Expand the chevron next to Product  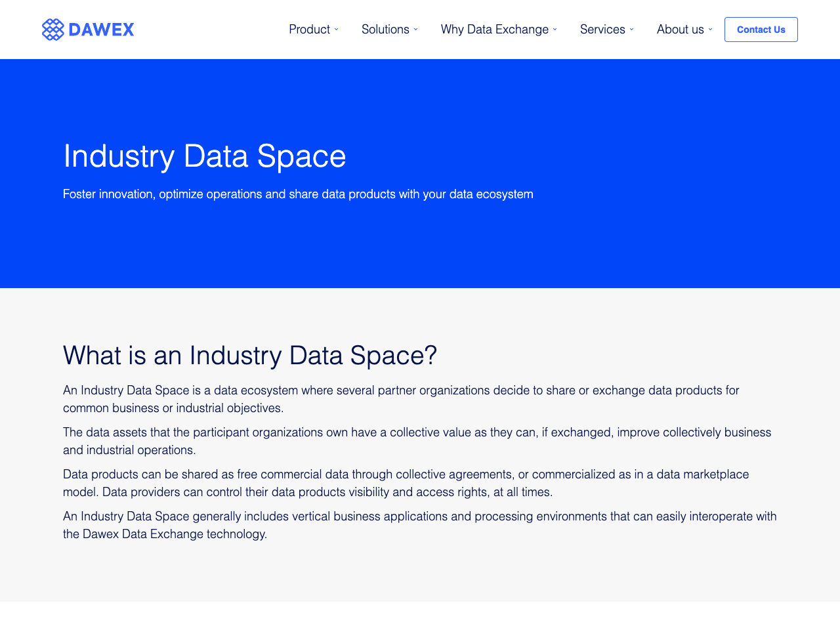337,30
